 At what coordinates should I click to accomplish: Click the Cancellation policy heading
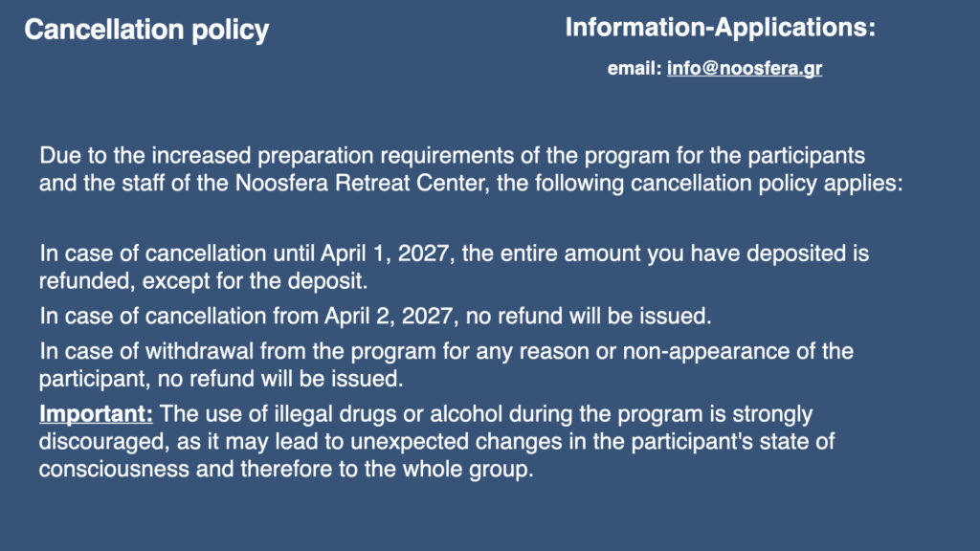point(146,31)
